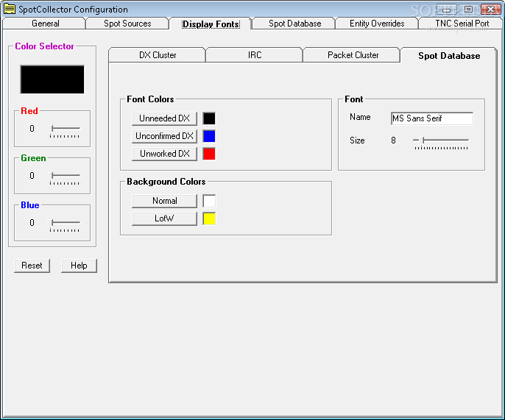Screen dimensions: 505x420
Task: Click the red Unworked DX color swatch
Action: [209, 154]
